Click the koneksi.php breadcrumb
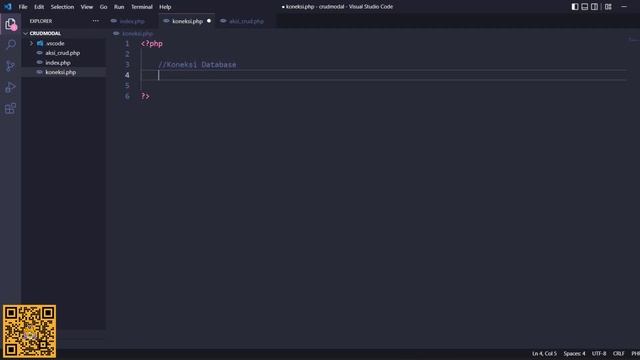Image resolution: width=640 pixels, height=360 pixels. coord(138,33)
